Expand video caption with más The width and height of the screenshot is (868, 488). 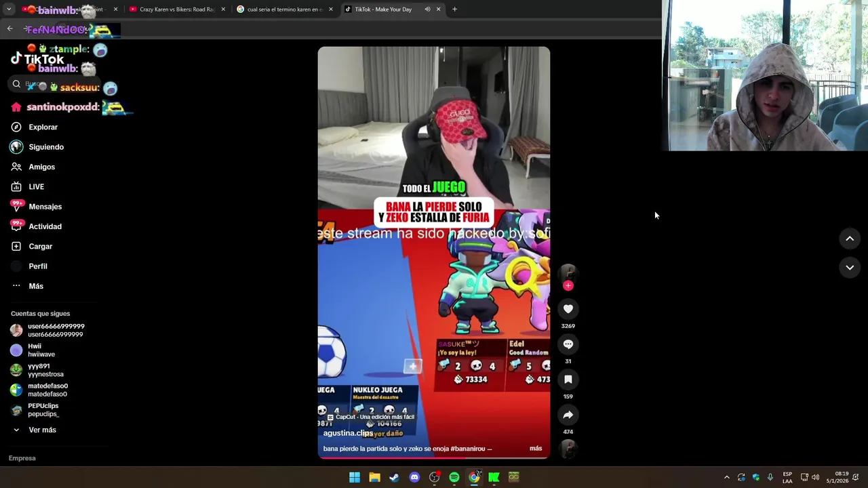pyautogui.click(x=536, y=449)
